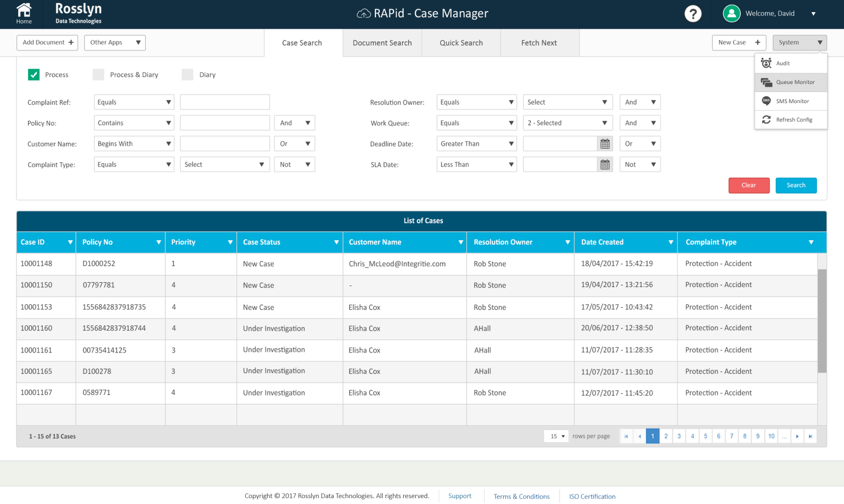The image size is (844, 504).
Task: Open Priority column filter arrow
Action: 230,242
